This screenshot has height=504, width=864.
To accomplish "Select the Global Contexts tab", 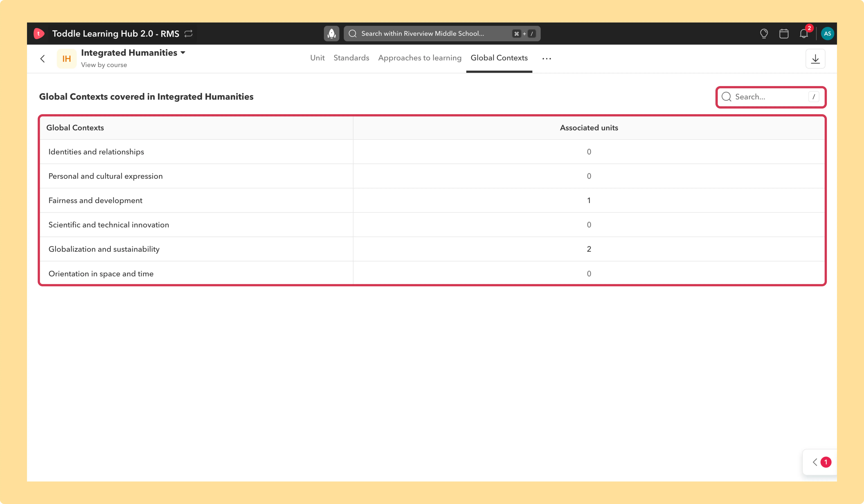I will (x=499, y=58).
